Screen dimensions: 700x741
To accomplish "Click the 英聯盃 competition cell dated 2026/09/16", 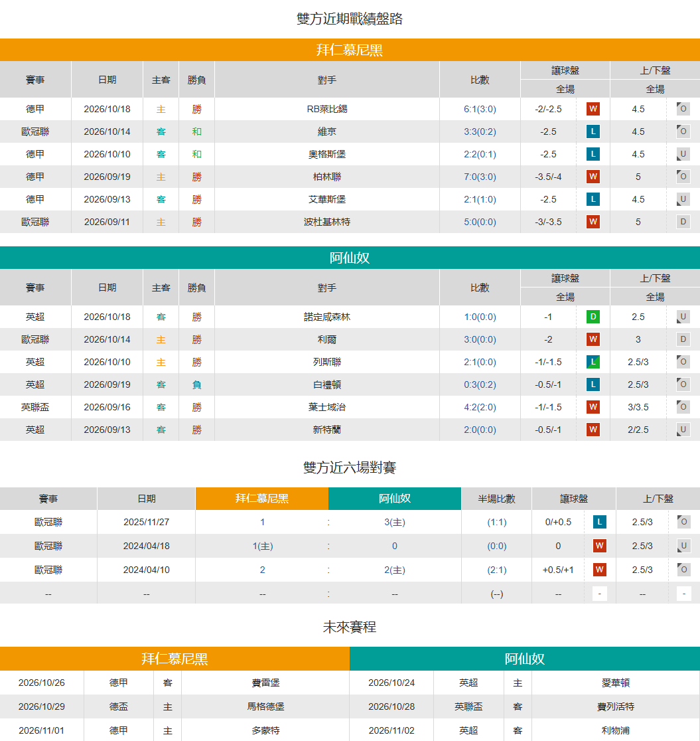I will pyautogui.click(x=35, y=407).
